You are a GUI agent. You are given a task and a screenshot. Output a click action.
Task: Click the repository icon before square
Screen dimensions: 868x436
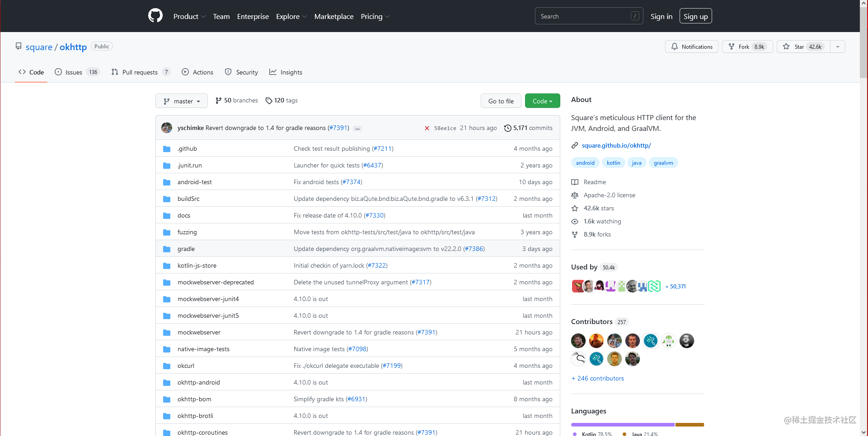19,46
